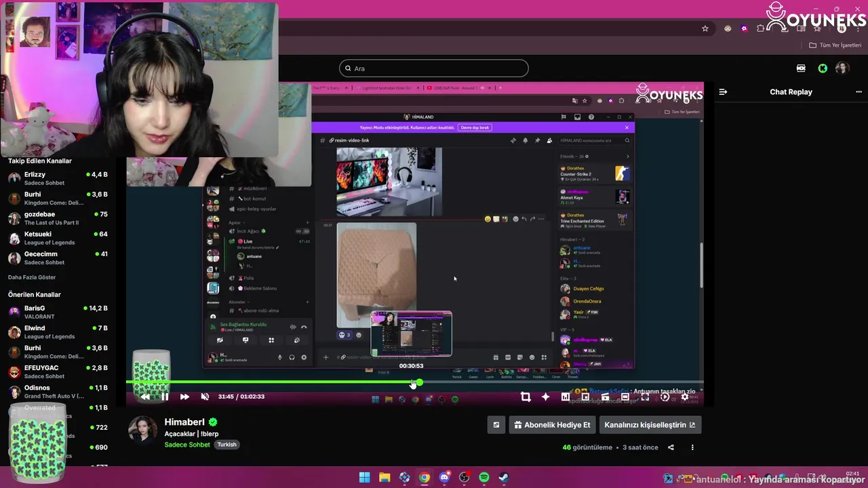Open Discord user settings gear
Screen dimensions: 868x488
(x=304, y=357)
